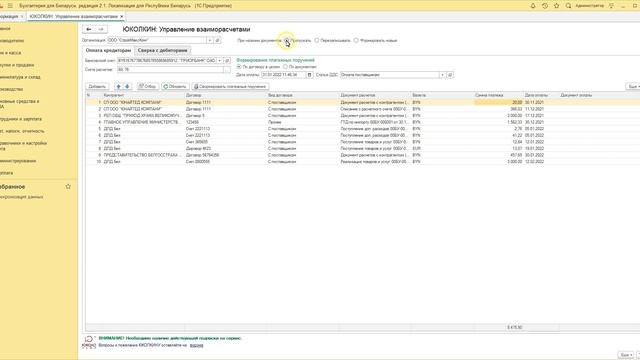Open notifications bell in title bar
640x360 pixels.
[x=533, y=6]
